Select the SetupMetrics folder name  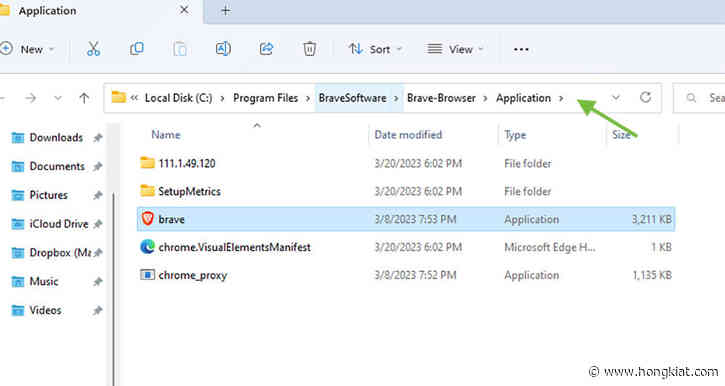click(x=189, y=191)
